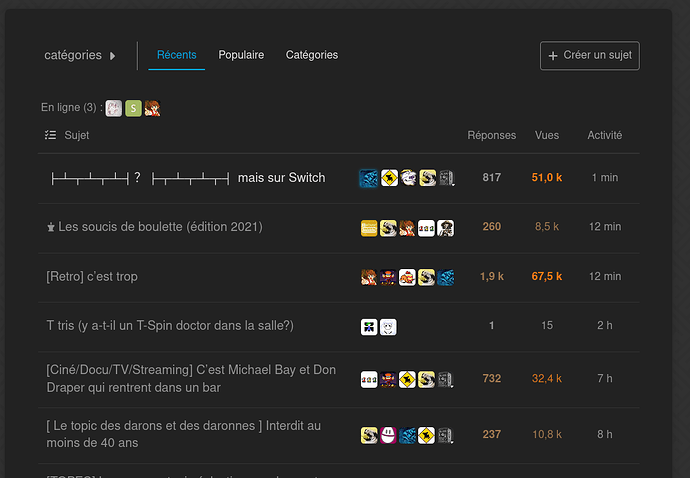The height and width of the screenshot is (478, 690).
Task: Click first poster avatar in Switch topic row
Action: 368,178
